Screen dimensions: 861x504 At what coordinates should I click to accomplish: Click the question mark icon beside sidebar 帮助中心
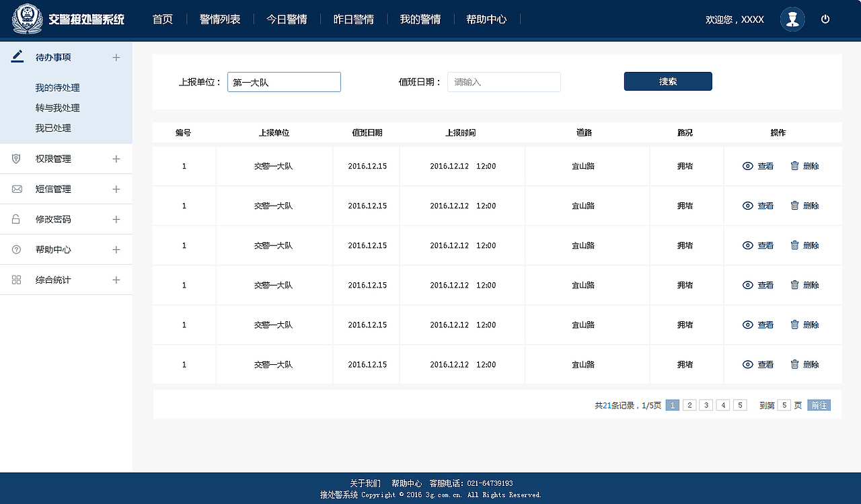pyautogui.click(x=16, y=249)
